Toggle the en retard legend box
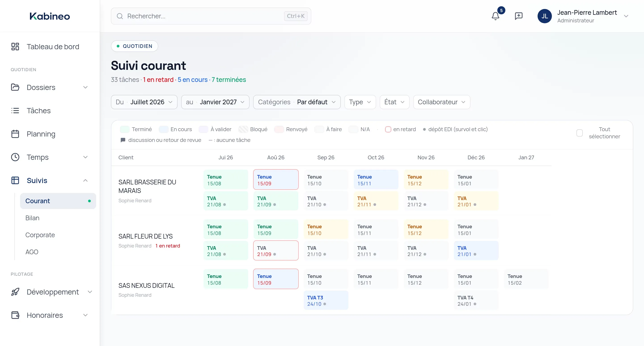Image resolution: width=644 pixels, height=346 pixels. [x=388, y=129]
